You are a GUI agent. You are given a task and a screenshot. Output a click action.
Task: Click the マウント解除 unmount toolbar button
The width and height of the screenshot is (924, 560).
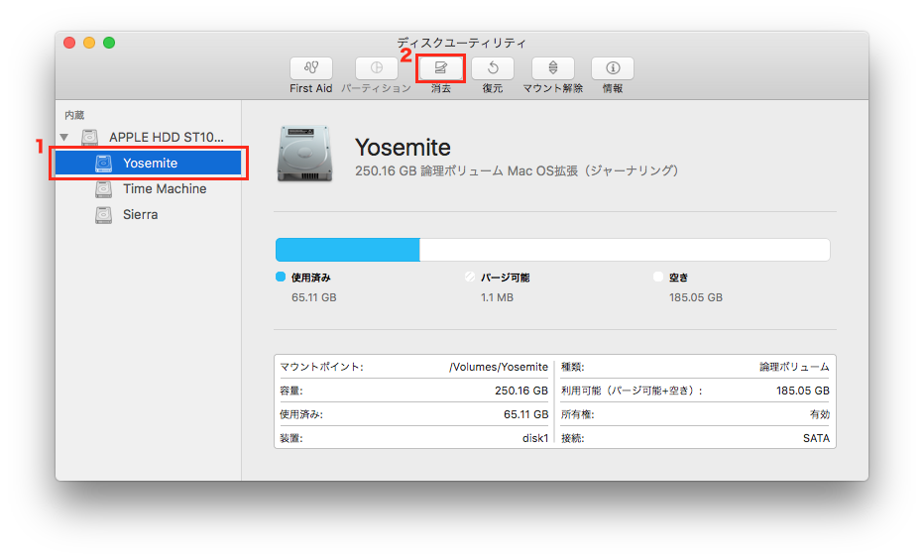(x=553, y=68)
